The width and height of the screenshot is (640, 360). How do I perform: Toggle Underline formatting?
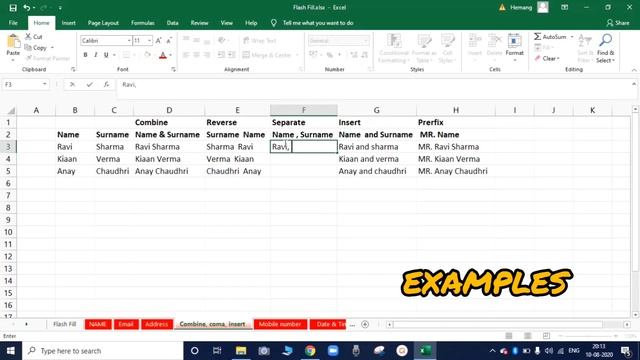[106, 55]
